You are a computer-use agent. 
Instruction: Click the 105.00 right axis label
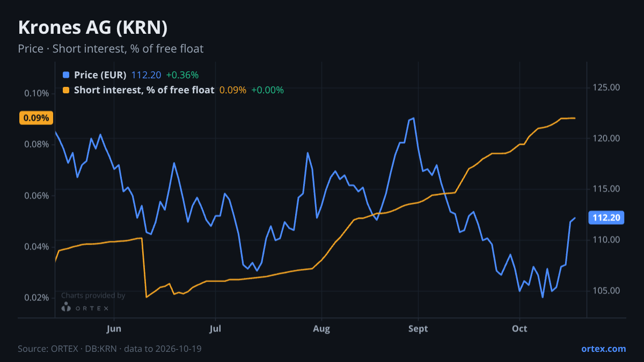[x=606, y=291]
